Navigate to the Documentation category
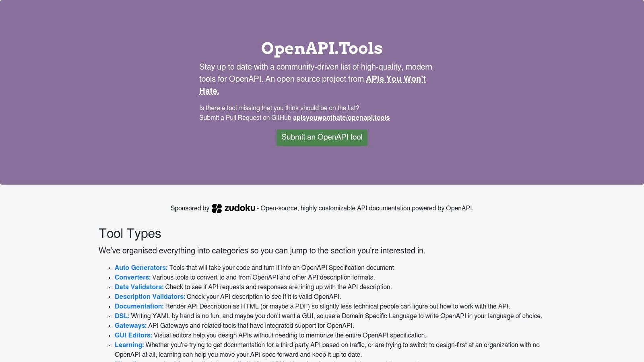The image size is (644, 362). coord(139,306)
